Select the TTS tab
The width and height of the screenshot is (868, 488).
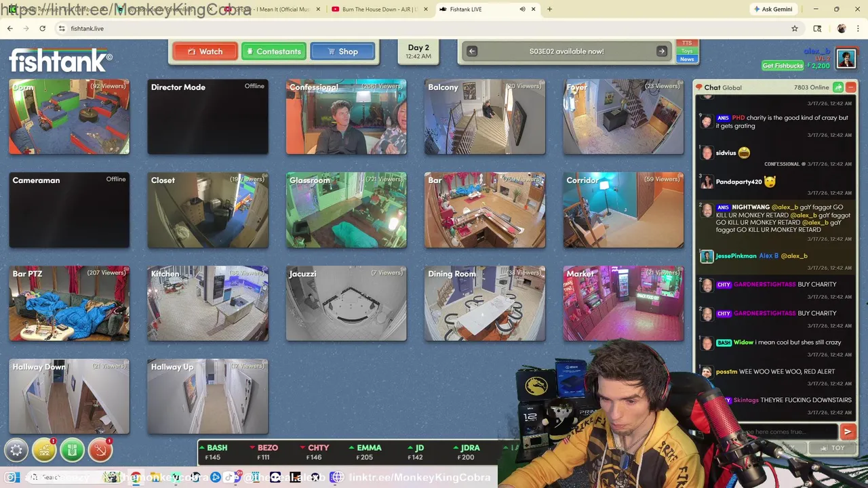pos(687,43)
